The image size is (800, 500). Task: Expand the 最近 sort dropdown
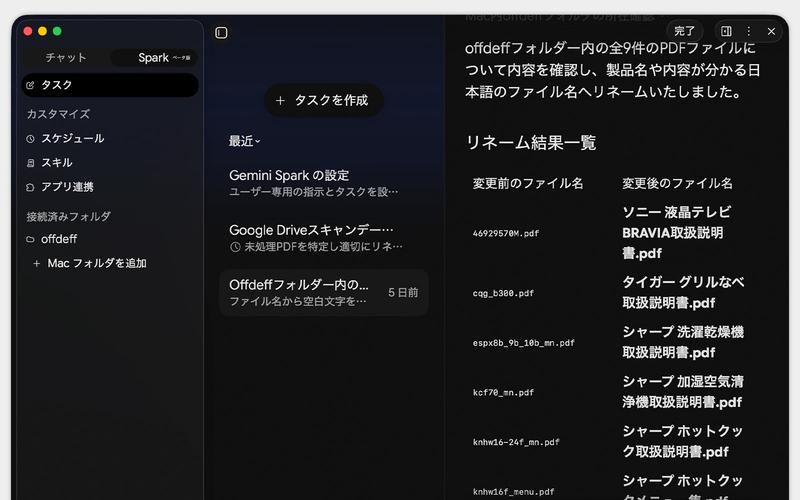244,141
